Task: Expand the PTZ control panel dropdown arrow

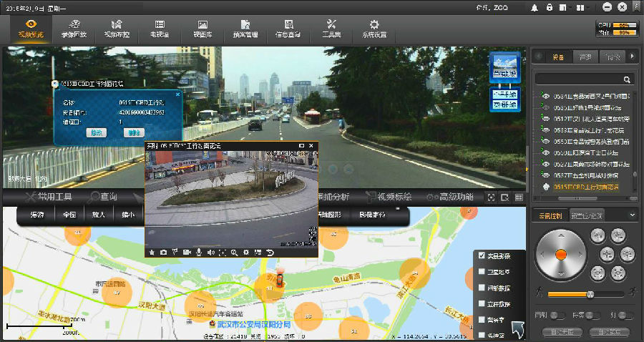Action: point(632,215)
